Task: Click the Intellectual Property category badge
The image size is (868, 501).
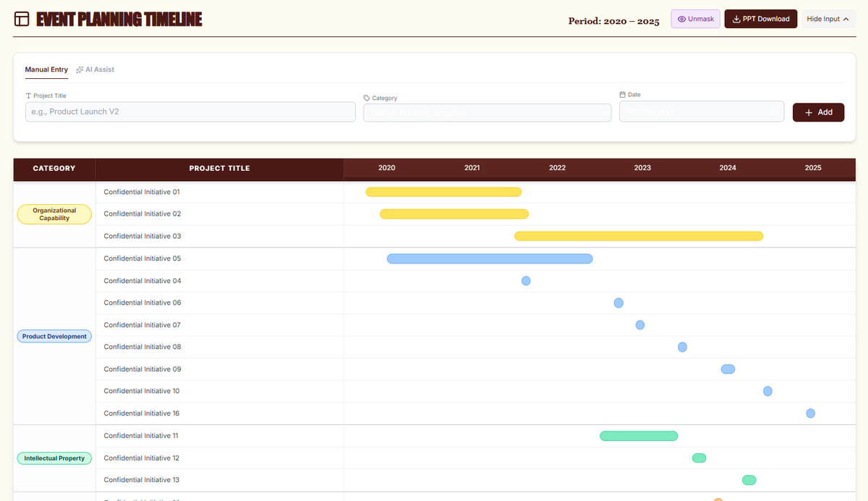Action: tap(54, 458)
